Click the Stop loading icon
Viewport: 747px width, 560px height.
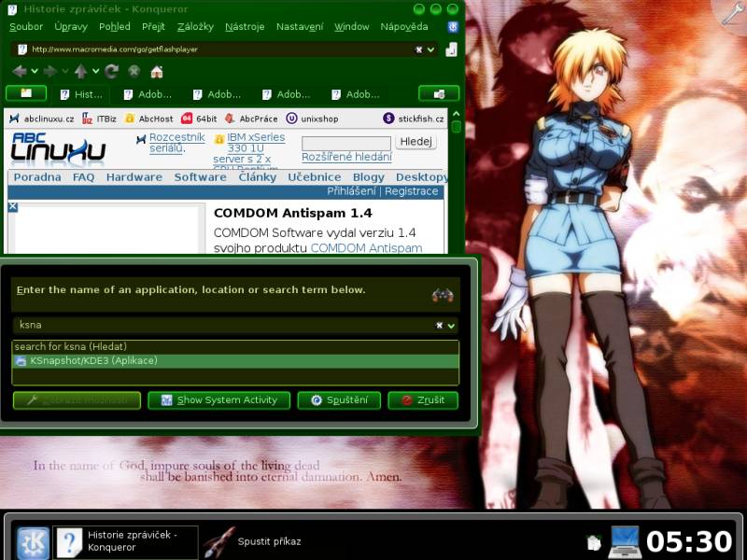click(134, 71)
